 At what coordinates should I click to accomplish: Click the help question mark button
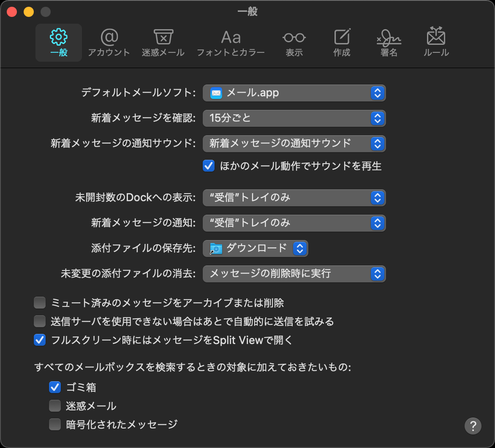click(x=473, y=426)
